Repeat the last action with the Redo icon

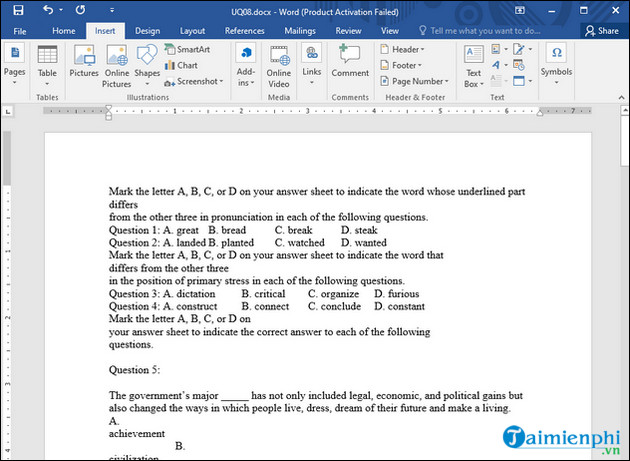coord(80,10)
